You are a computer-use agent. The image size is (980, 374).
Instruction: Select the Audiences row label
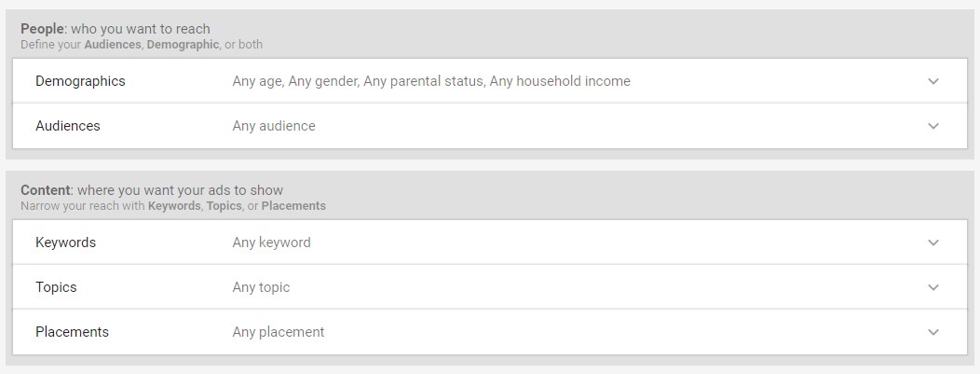(x=68, y=126)
